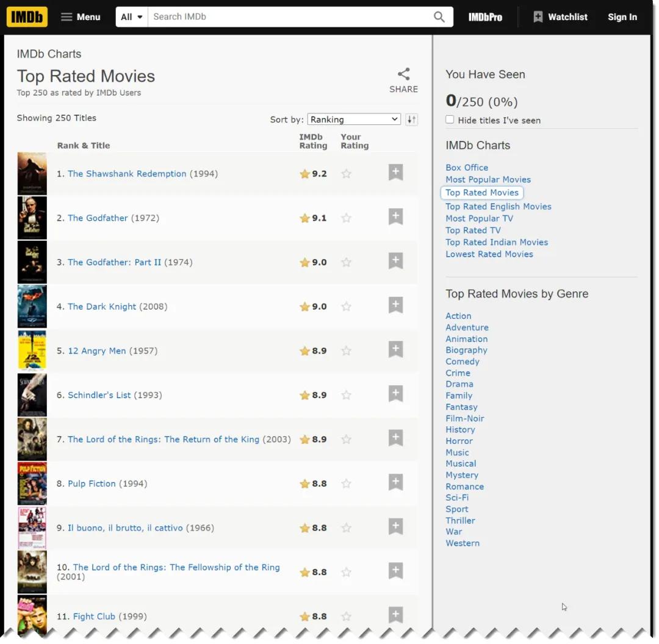The width and height of the screenshot is (659, 644).
Task: Rate Il buono, il brutto with star
Action: click(347, 528)
